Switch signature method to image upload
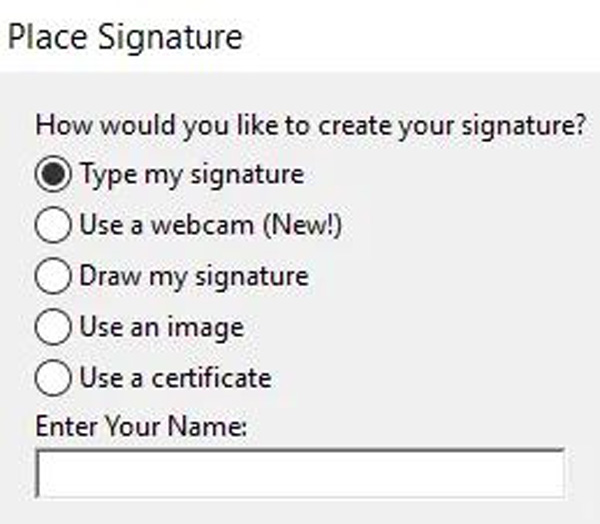The height and width of the screenshot is (524, 600). 54,327
